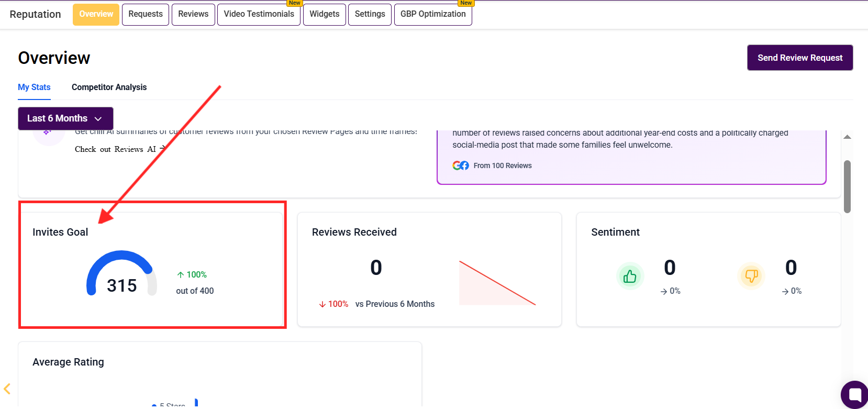Select the My Stats sub-tab
The width and height of the screenshot is (868, 409).
coord(34,87)
